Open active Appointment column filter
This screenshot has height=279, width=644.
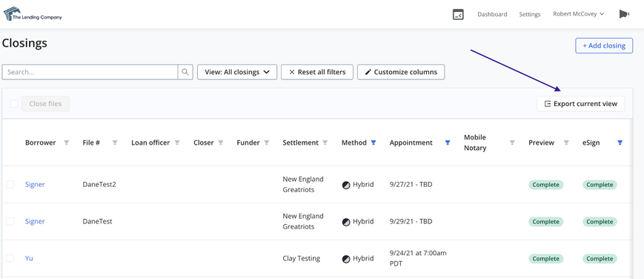point(448,142)
